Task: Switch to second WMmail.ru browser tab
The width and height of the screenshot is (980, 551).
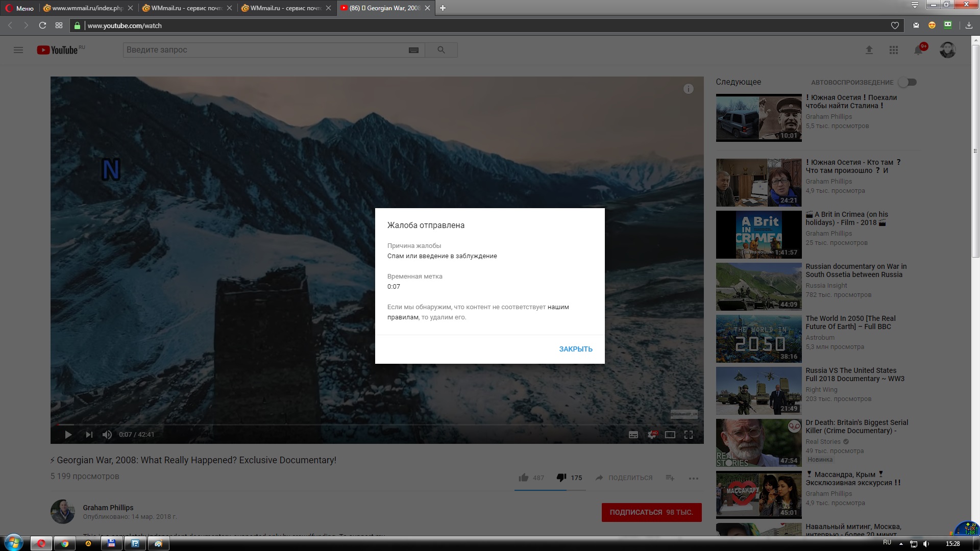Action: tap(283, 8)
